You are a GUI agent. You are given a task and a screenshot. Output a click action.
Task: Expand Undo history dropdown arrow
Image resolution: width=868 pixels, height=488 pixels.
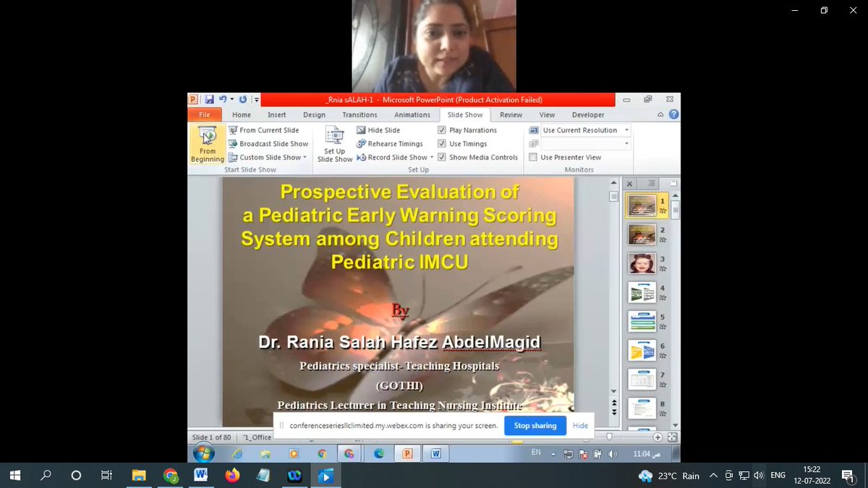(x=232, y=100)
